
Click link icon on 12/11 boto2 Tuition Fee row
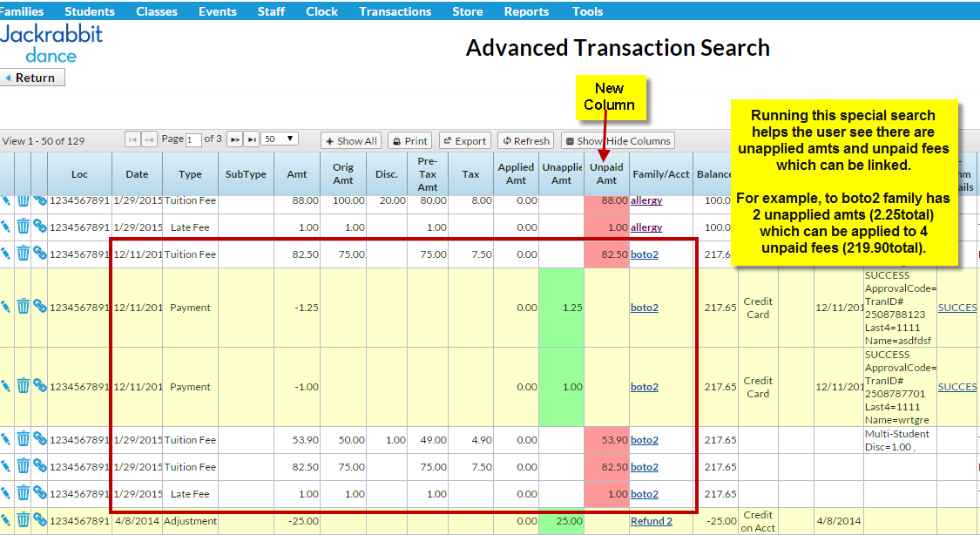click(40, 253)
